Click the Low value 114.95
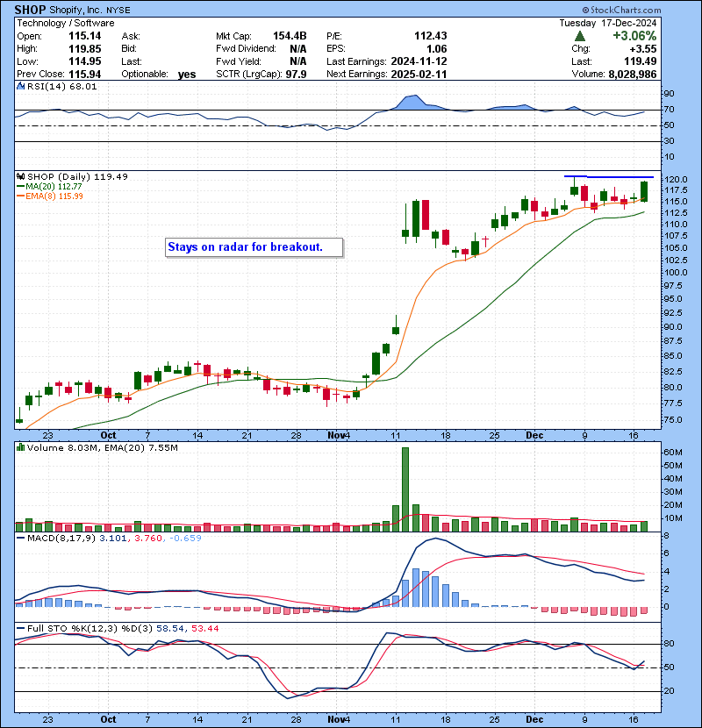This screenshot has height=728, width=702. click(84, 61)
